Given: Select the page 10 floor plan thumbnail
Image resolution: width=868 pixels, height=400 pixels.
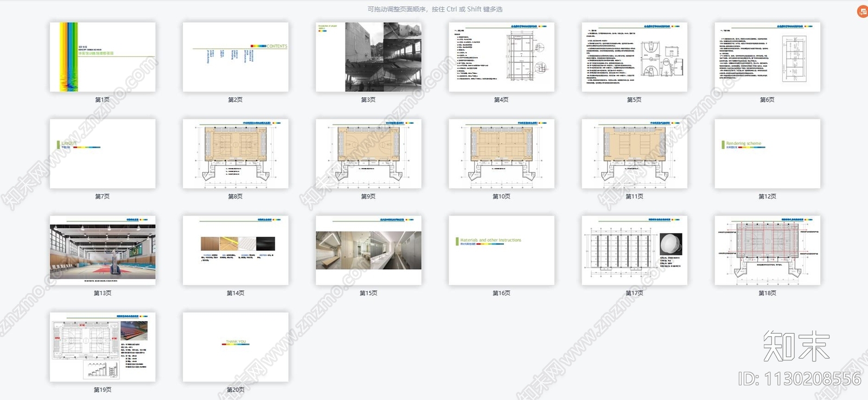Looking at the screenshot, I should coord(501,154).
